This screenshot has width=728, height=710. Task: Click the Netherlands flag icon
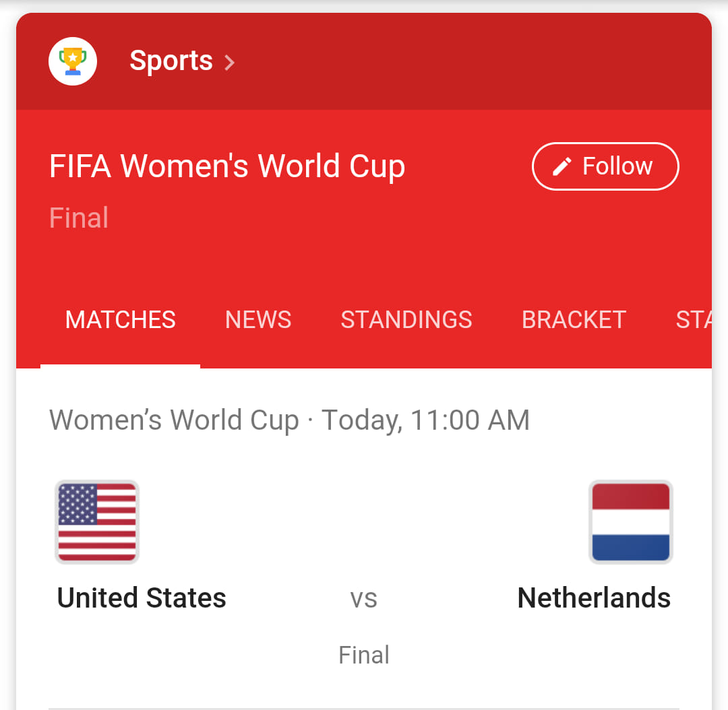[x=630, y=522]
